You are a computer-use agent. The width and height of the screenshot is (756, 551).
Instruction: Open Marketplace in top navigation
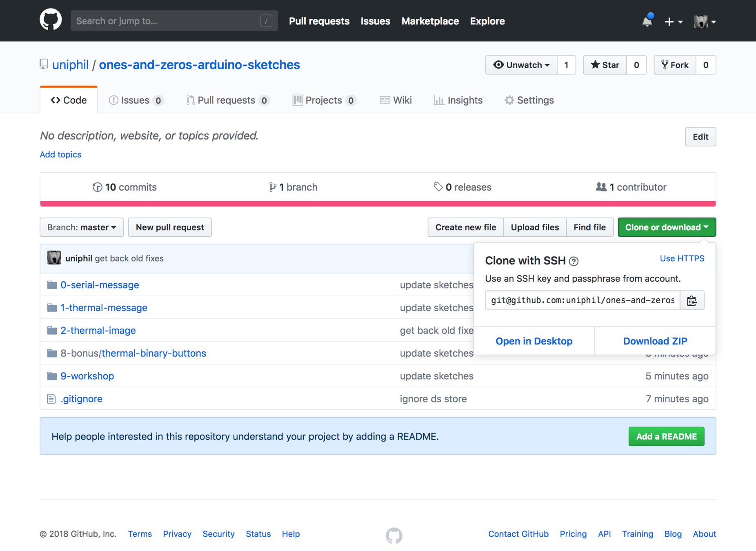pos(430,21)
